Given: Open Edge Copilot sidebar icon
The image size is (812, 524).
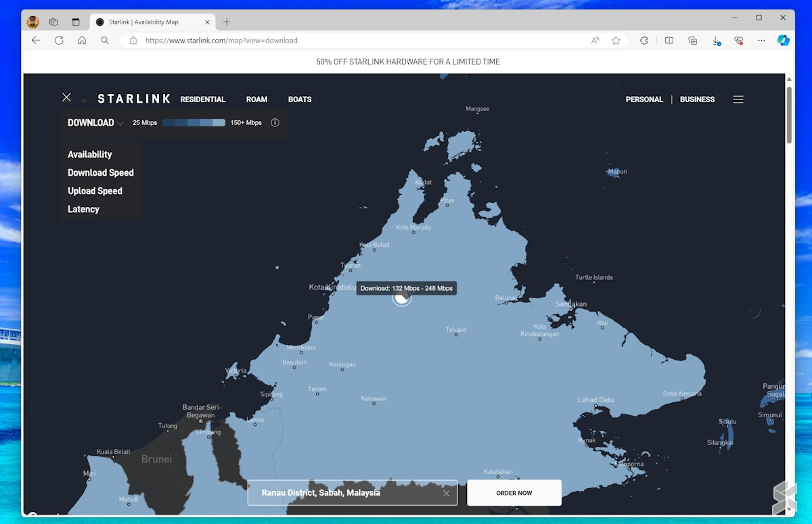Looking at the screenshot, I should coord(783,41).
